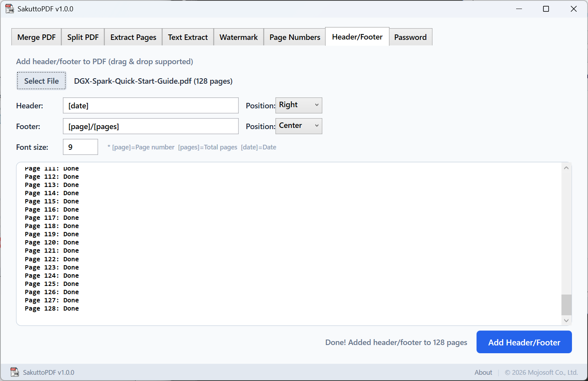Click the Add Header/Footer button

(x=524, y=342)
